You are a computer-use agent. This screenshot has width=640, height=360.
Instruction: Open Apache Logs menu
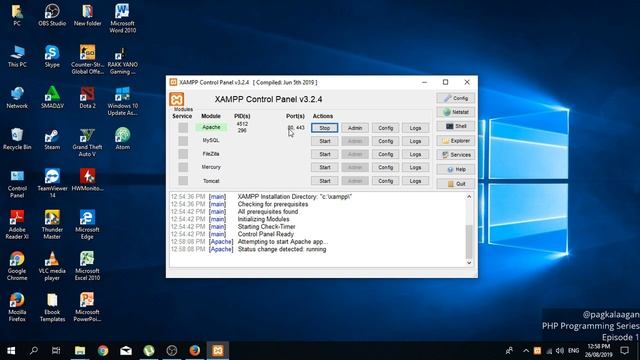[x=415, y=128]
